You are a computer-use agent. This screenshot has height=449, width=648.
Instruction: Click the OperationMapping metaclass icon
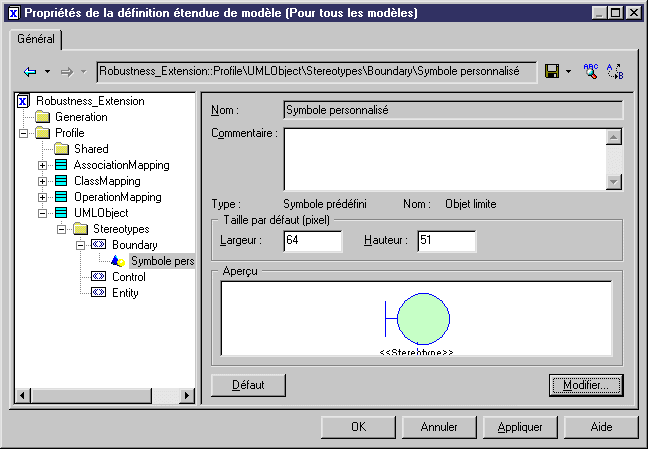click(x=61, y=197)
